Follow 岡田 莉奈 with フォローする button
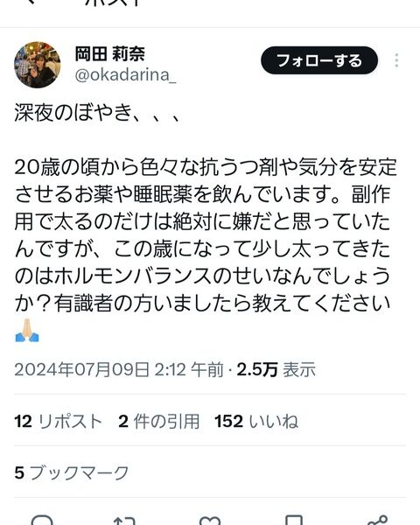 tap(319, 60)
